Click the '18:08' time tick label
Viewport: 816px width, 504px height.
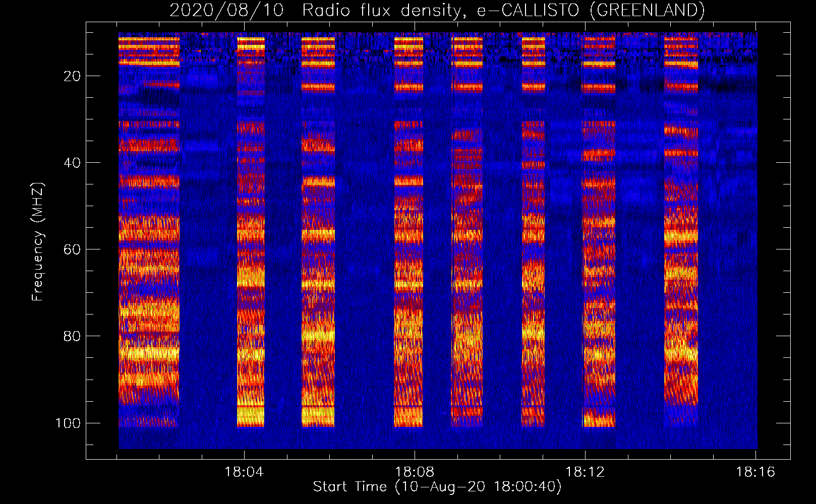point(415,472)
